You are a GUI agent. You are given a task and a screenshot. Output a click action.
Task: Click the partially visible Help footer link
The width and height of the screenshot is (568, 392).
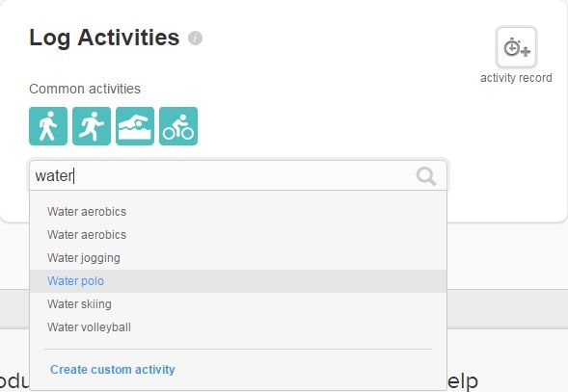(x=463, y=380)
